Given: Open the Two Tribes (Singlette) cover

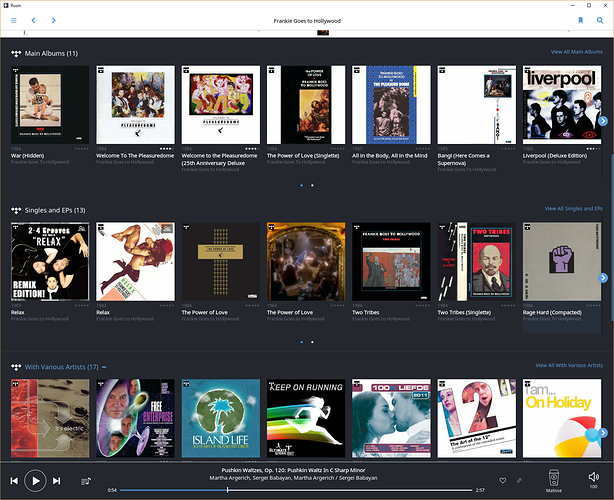Looking at the screenshot, I should click(x=477, y=262).
